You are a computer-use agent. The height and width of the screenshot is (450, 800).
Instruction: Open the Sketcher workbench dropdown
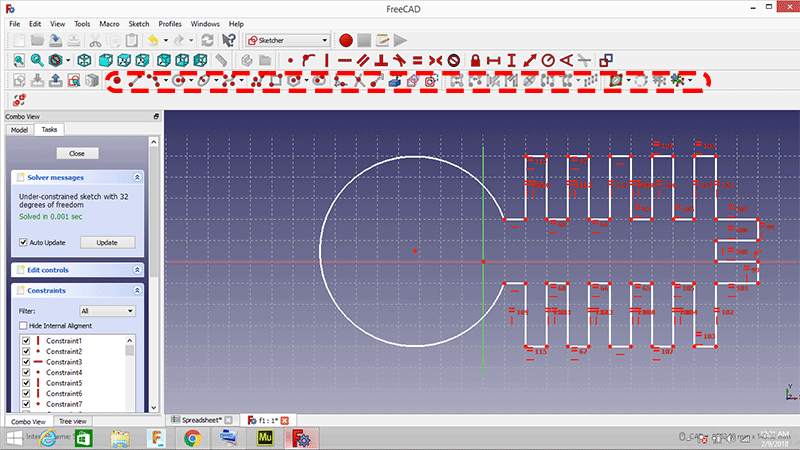pos(288,40)
